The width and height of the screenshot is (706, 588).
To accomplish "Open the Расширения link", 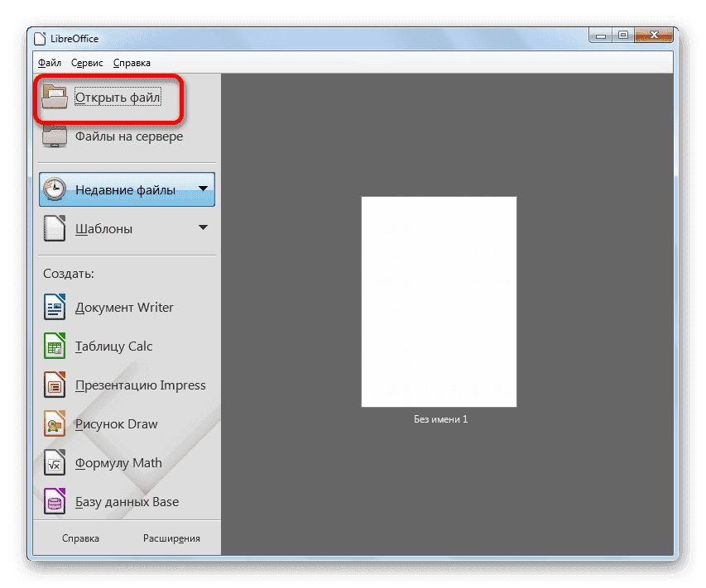I will 171,538.
